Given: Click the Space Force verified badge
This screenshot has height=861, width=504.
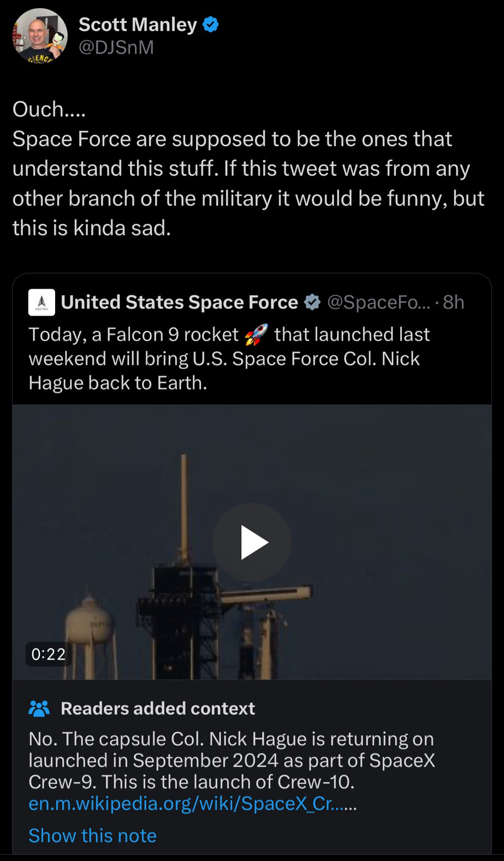Looking at the screenshot, I should click(x=312, y=302).
